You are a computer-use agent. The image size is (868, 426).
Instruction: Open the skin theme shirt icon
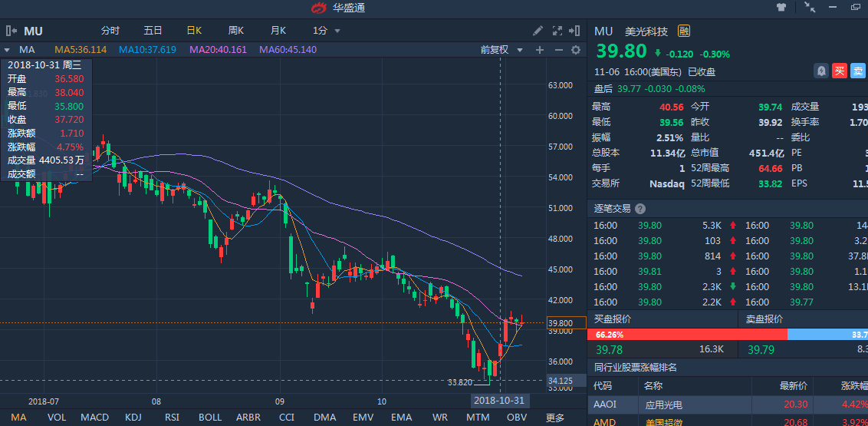781,8
